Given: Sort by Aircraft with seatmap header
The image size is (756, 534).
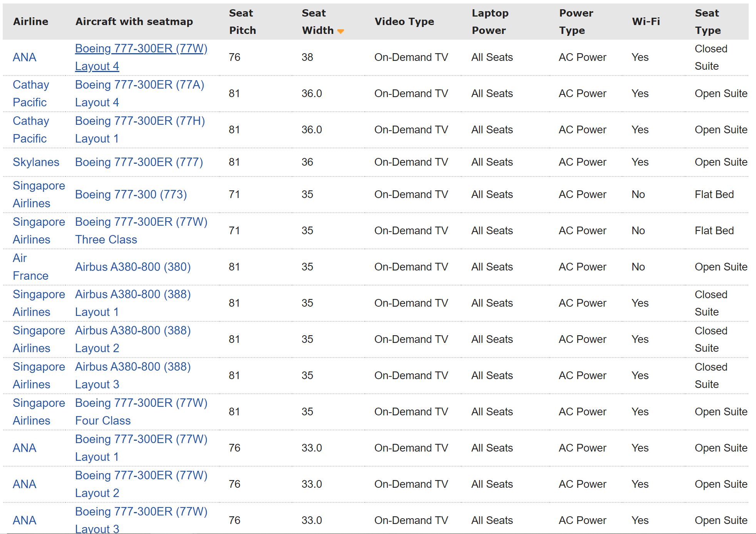Looking at the screenshot, I should 134,22.
